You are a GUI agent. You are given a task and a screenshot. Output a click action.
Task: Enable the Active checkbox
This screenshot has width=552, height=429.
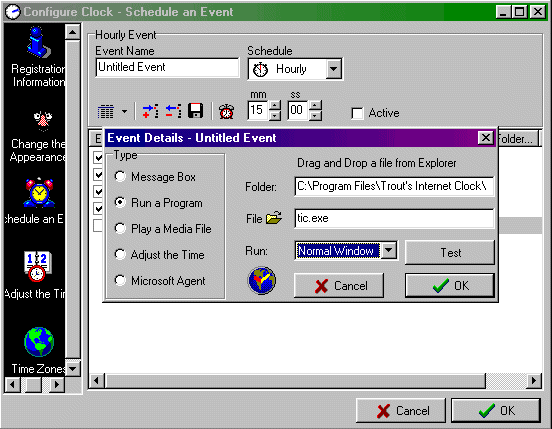pyautogui.click(x=357, y=114)
